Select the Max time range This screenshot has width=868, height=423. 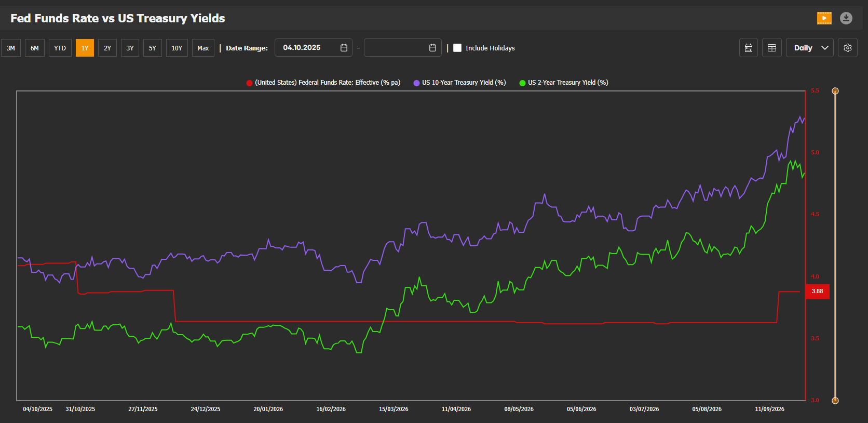pyautogui.click(x=203, y=48)
